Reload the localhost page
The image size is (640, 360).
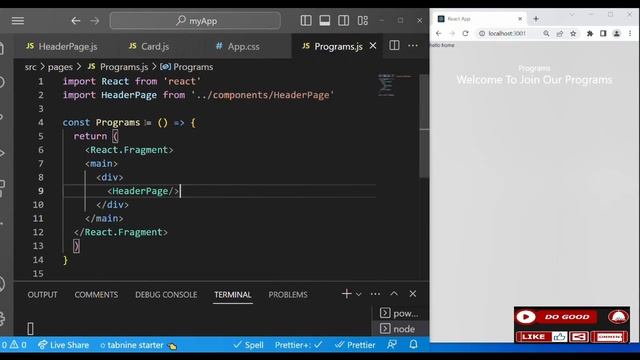465,33
